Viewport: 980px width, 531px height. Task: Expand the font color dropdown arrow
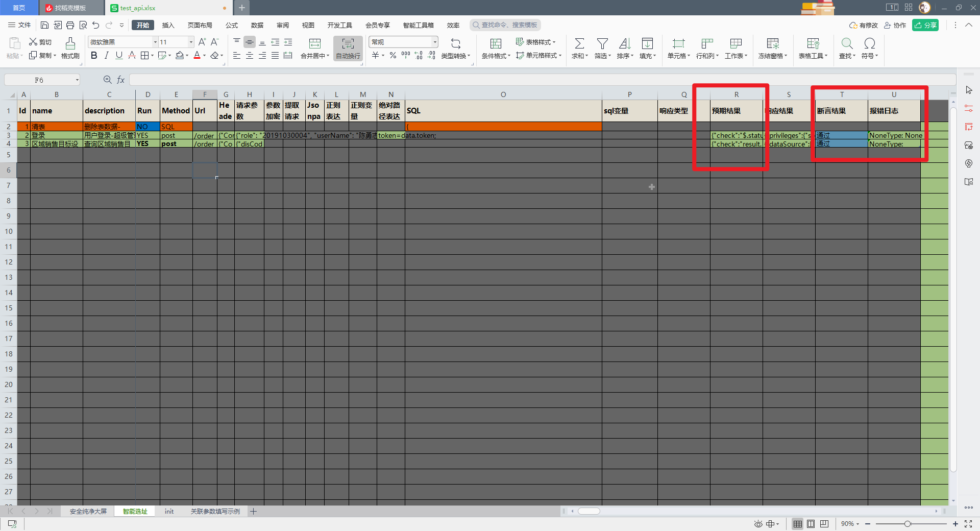tap(205, 56)
